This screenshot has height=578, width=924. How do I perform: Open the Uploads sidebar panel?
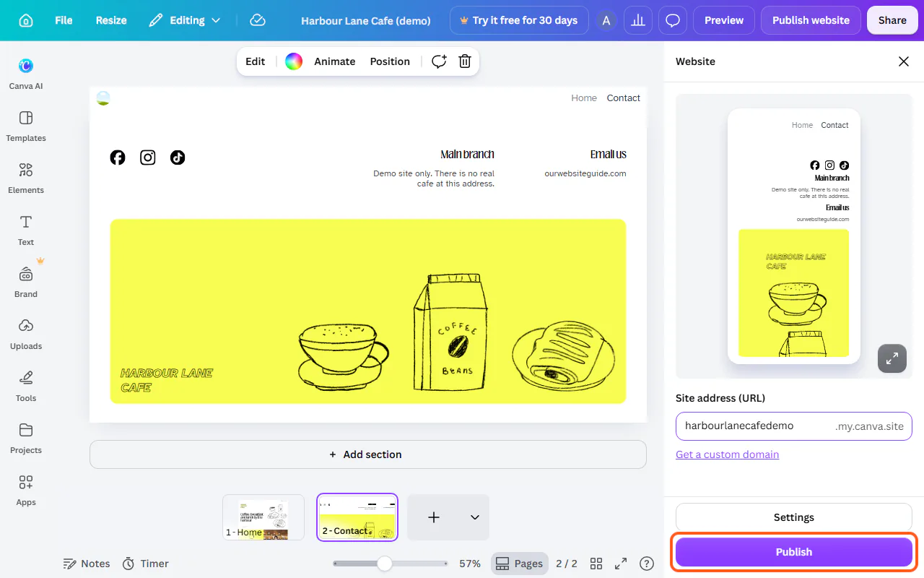[26, 334]
